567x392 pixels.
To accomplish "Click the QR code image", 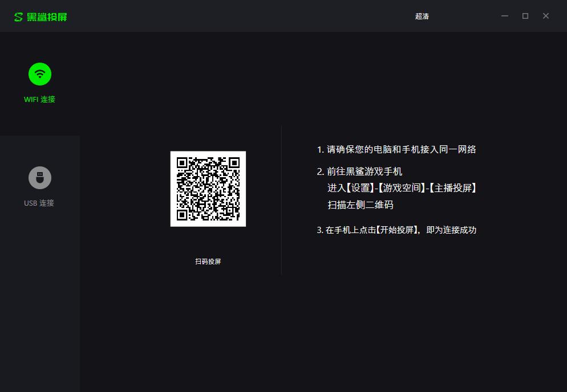I will [208, 189].
